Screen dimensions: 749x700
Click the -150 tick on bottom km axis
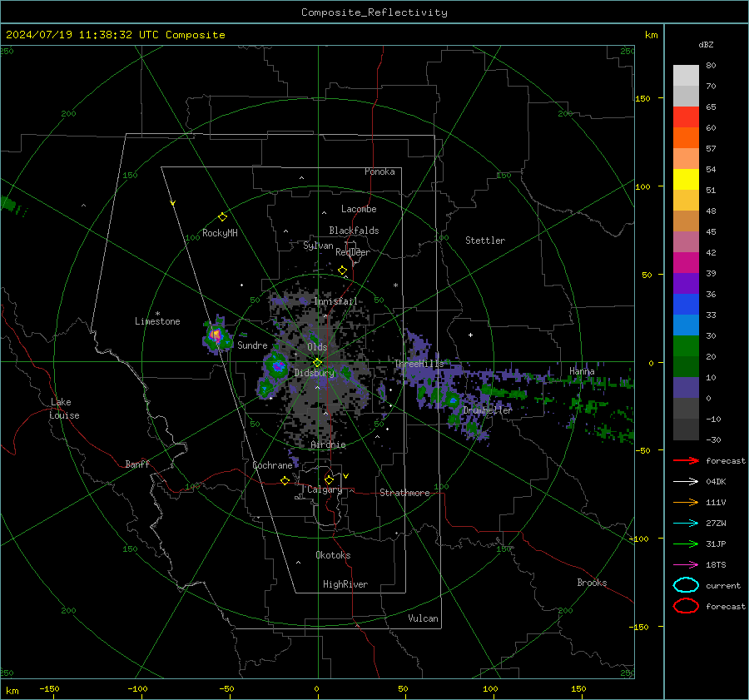pos(49,688)
